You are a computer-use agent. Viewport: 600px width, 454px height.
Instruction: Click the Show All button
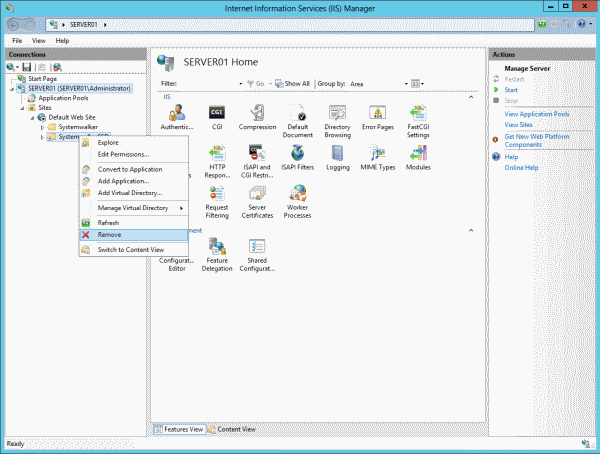[x=292, y=83]
